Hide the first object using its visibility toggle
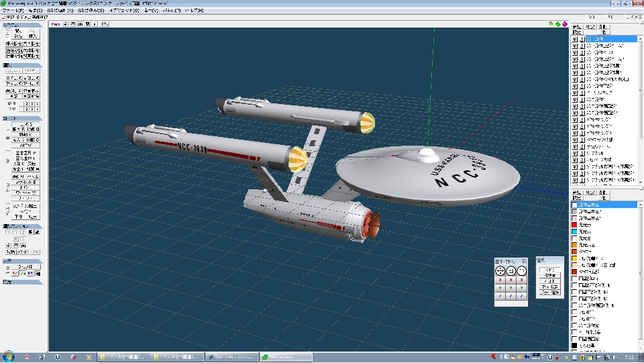The width and height of the screenshot is (644, 363). (574, 39)
